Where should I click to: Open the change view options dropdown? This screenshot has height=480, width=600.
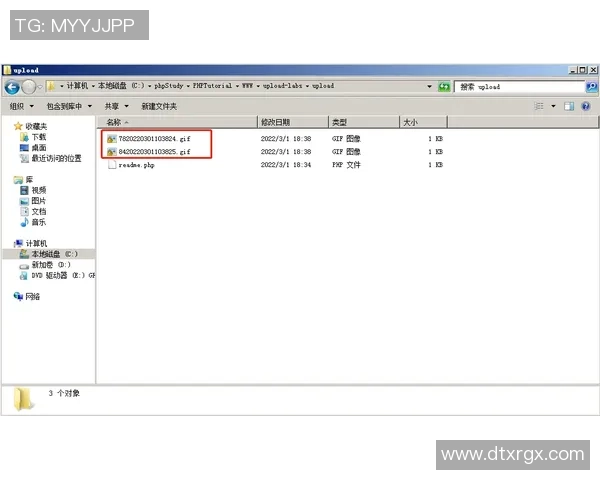point(551,106)
